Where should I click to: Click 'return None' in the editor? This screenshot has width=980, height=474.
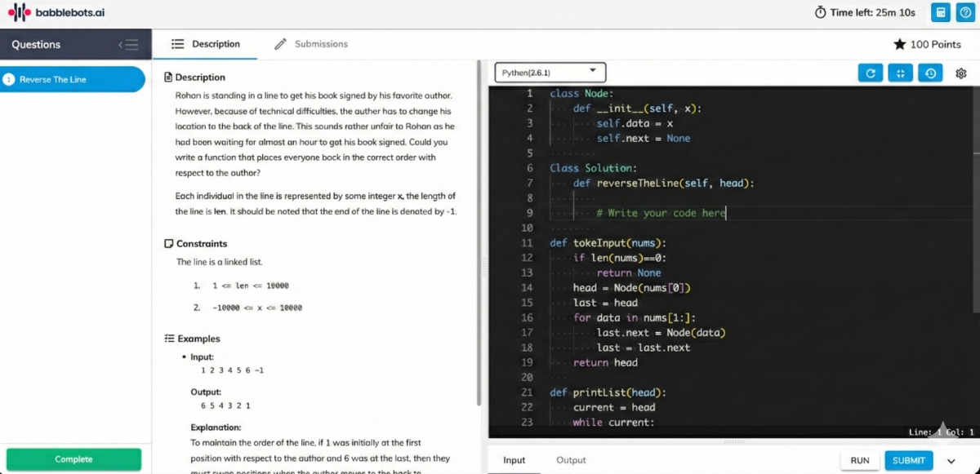pyautogui.click(x=629, y=273)
